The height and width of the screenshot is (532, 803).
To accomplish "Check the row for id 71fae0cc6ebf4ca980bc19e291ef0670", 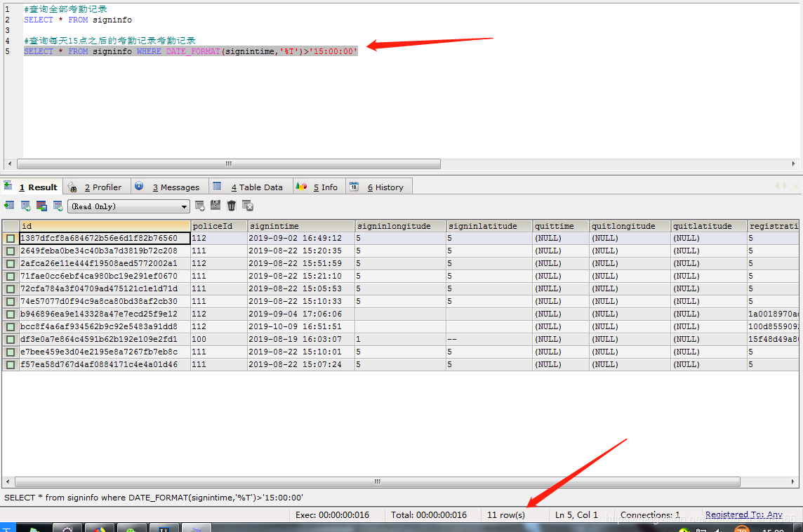I will click(x=11, y=277).
